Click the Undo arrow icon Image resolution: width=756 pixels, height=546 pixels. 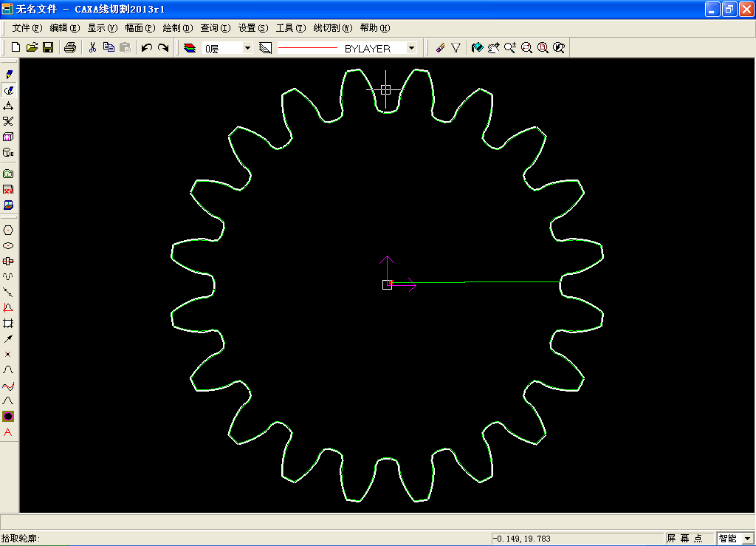coord(146,47)
